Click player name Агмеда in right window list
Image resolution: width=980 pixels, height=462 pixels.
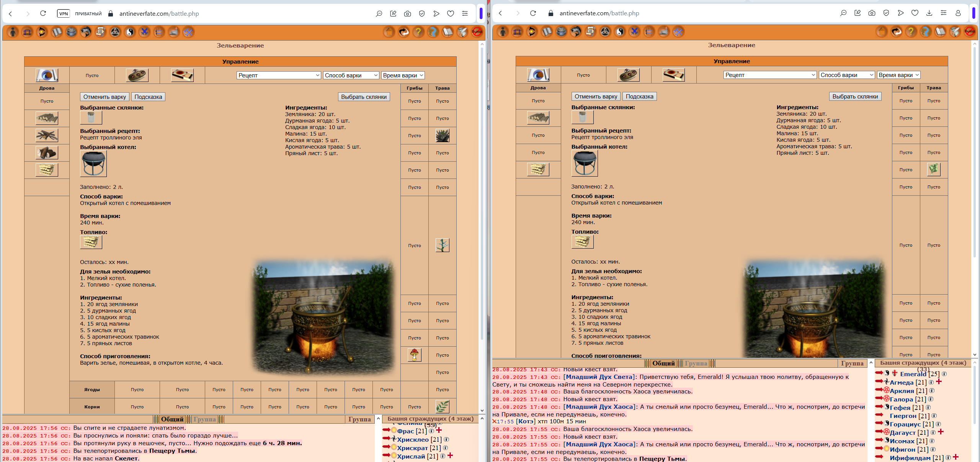click(902, 382)
